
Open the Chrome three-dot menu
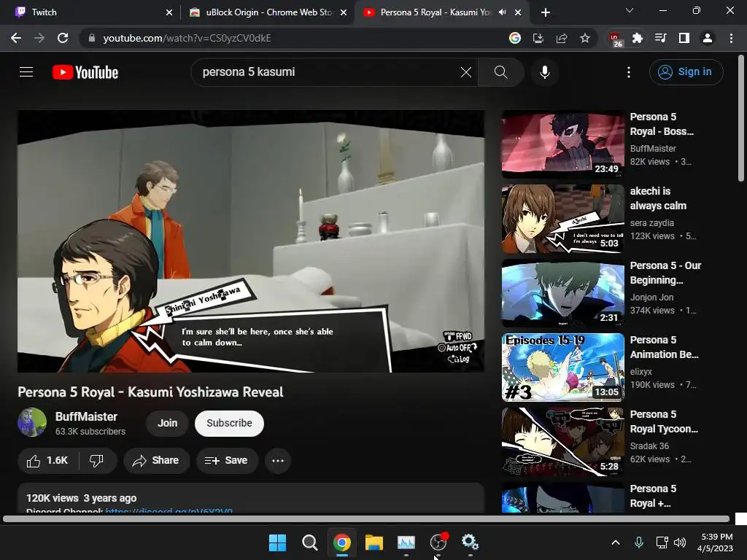point(731,38)
